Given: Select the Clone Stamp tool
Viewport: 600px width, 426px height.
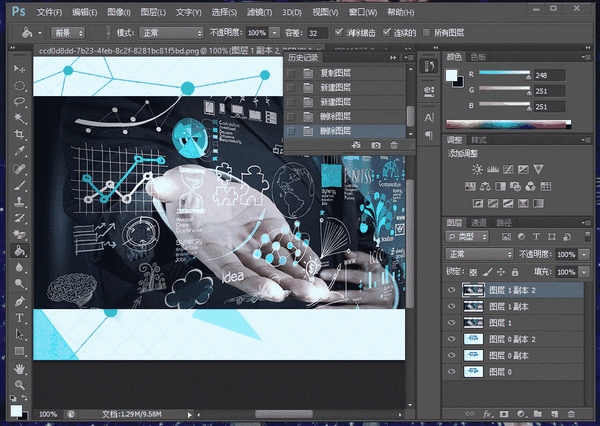Looking at the screenshot, I should [19, 201].
